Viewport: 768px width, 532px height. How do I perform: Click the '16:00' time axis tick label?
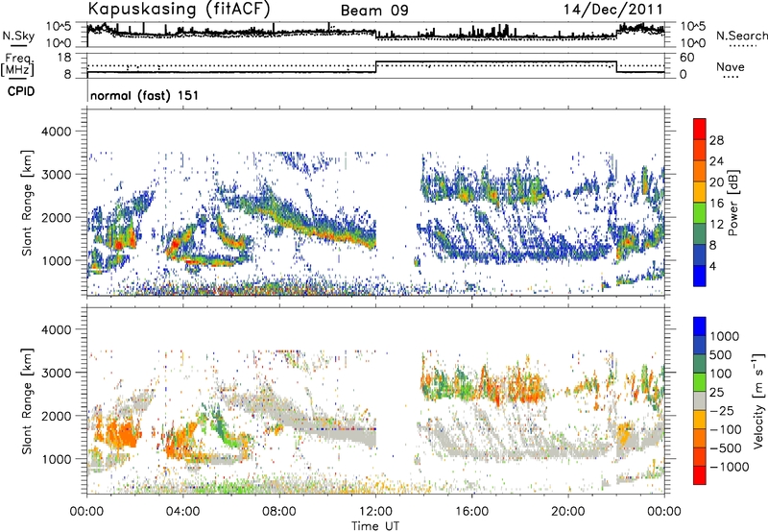[x=471, y=512]
